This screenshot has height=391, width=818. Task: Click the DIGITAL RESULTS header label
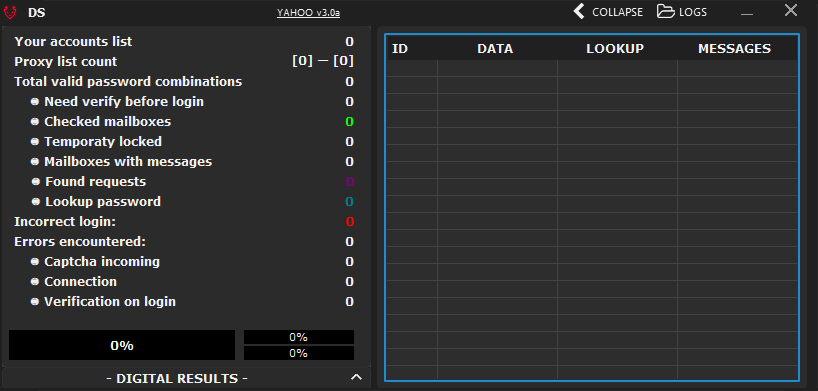click(x=177, y=378)
